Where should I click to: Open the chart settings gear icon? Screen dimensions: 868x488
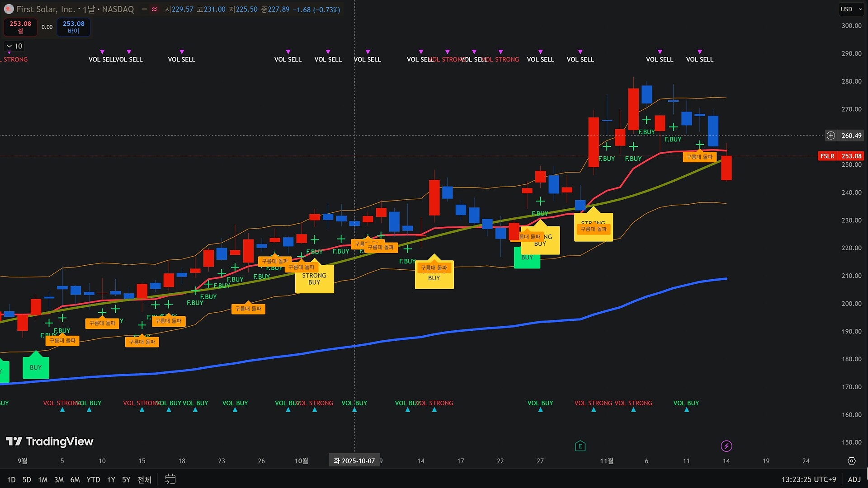coord(852,461)
